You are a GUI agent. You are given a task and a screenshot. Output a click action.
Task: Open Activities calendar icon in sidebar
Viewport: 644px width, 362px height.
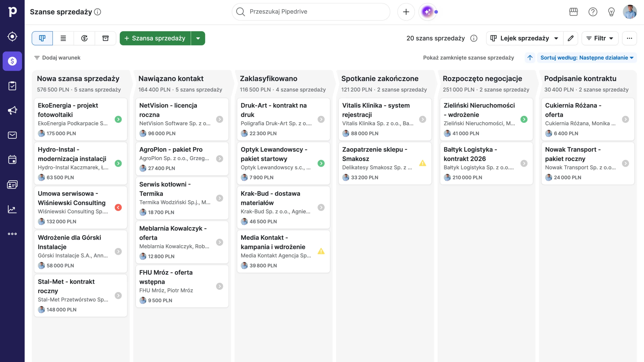[12, 160]
